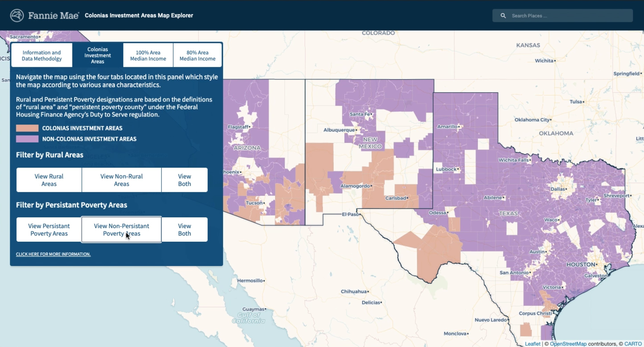Open the CARTO attribution link
Viewport: 644px width, 347px height.
click(x=633, y=344)
